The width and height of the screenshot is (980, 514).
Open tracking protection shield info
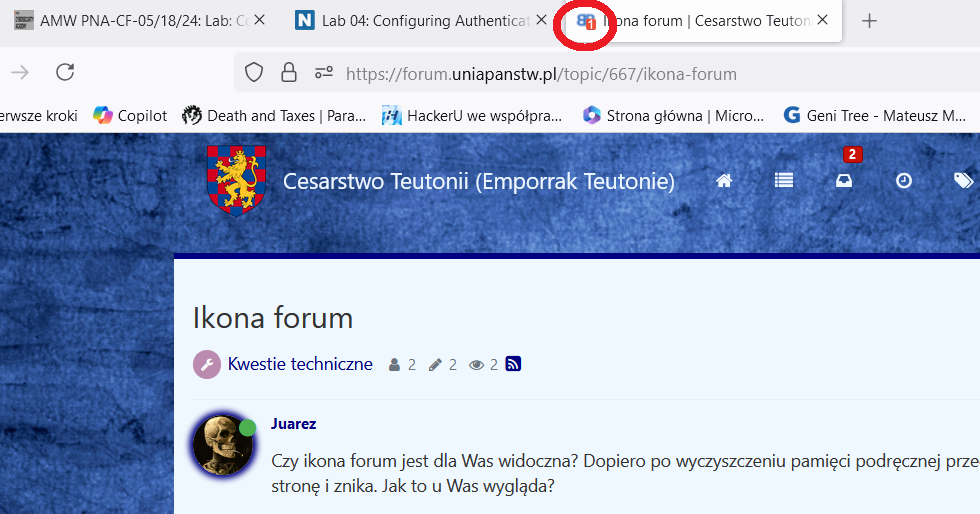click(254, 73)
